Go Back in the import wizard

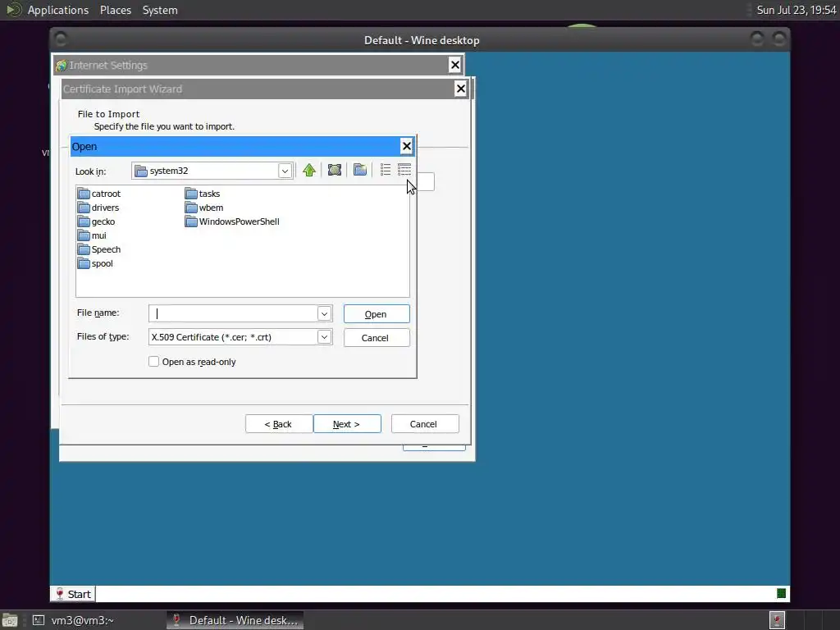279,424
